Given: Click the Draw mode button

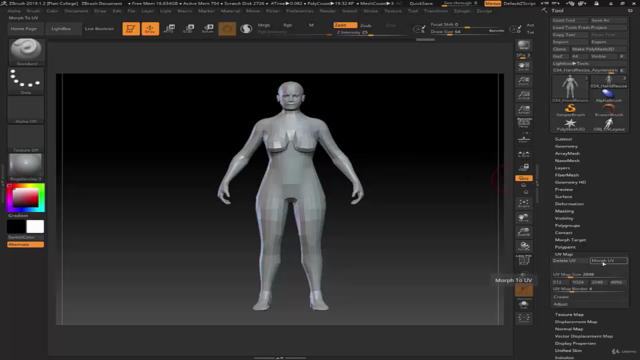Looking at the screenshot, I should click(x=150, y=29).
